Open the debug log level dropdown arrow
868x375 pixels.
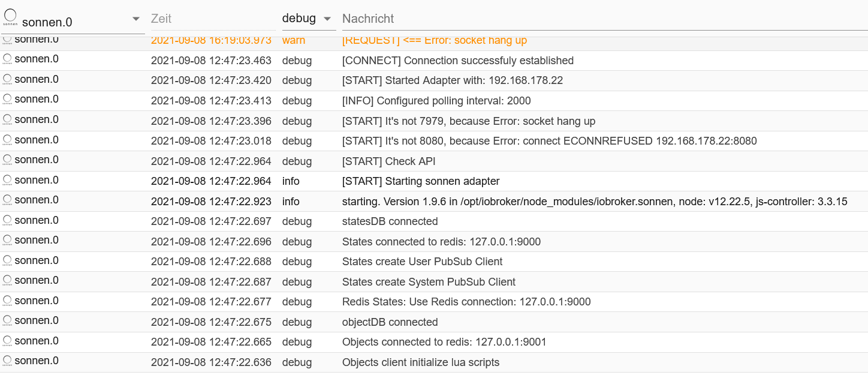[x=327, y=19]
